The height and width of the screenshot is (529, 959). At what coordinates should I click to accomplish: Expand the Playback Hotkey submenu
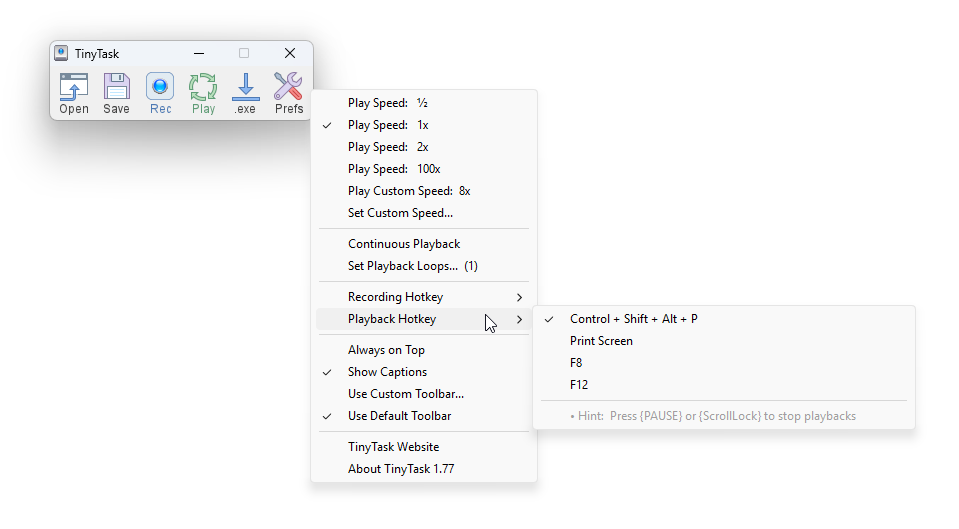coord(424,319)
